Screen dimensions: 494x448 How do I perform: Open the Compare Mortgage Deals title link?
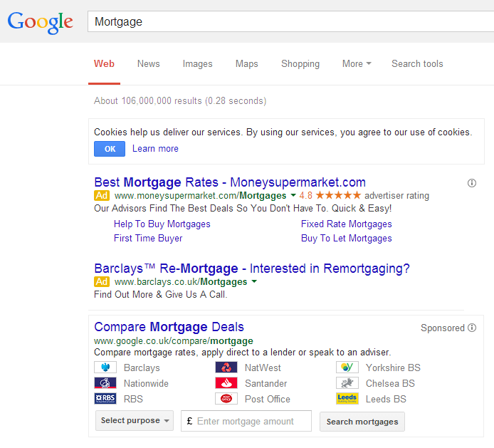(x=169, y=327)
